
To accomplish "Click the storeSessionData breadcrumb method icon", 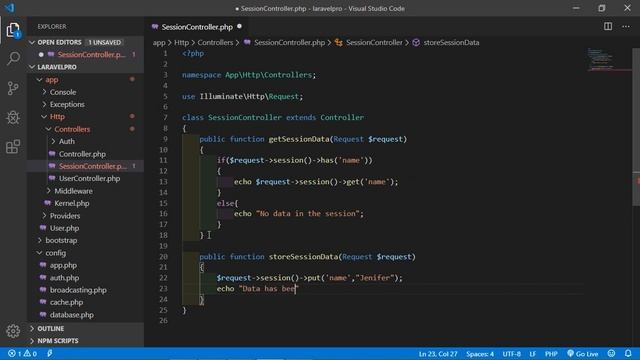I will [416, 42].
